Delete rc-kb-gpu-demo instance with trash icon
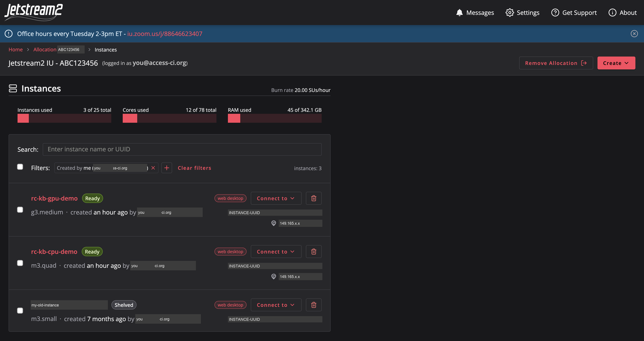This screenshot has height=341, width=644. pos(314,198)
